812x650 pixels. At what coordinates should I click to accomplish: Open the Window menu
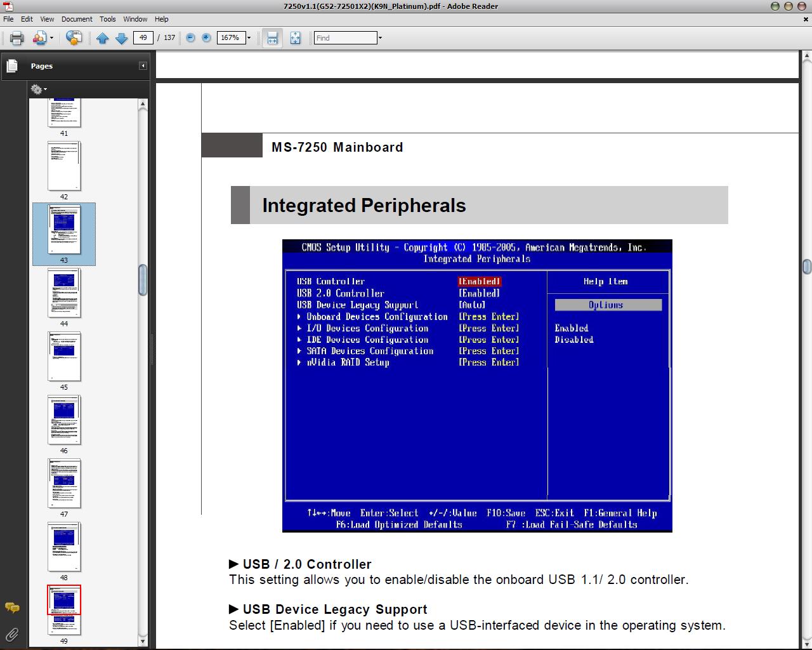pos(135,19)
